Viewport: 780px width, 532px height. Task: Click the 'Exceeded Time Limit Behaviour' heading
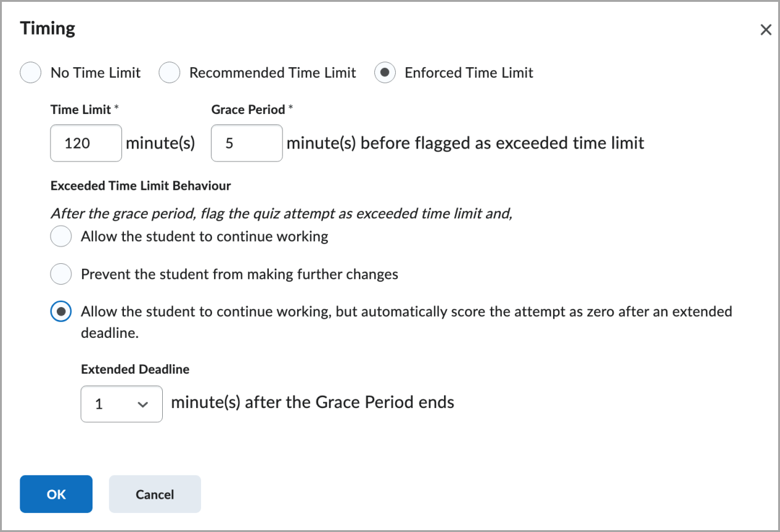[x=141, y=186]
